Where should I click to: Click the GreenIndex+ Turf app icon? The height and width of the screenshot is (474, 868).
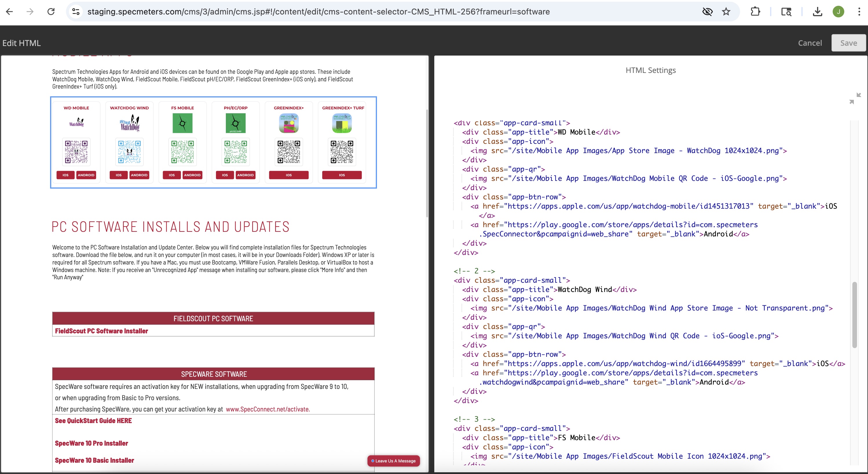click(x=342, y=123)
